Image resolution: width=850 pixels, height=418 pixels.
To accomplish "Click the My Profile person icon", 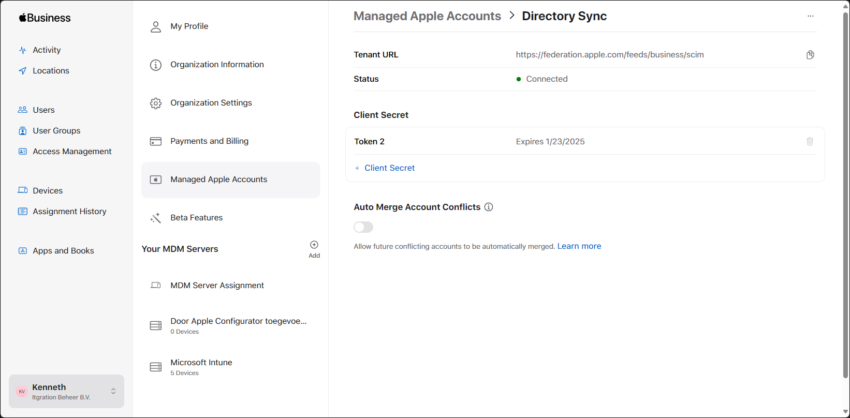I will click(x=156, y=27).
